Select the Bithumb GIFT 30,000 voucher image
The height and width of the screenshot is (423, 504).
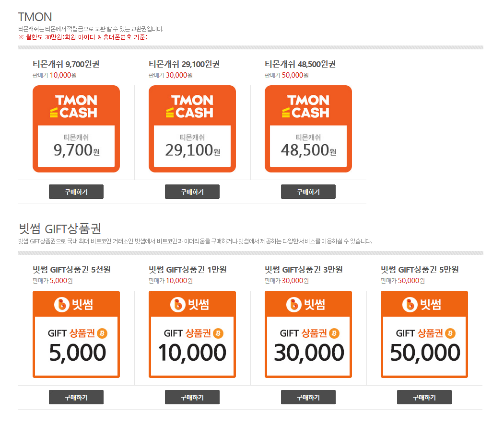coord(308,334)
